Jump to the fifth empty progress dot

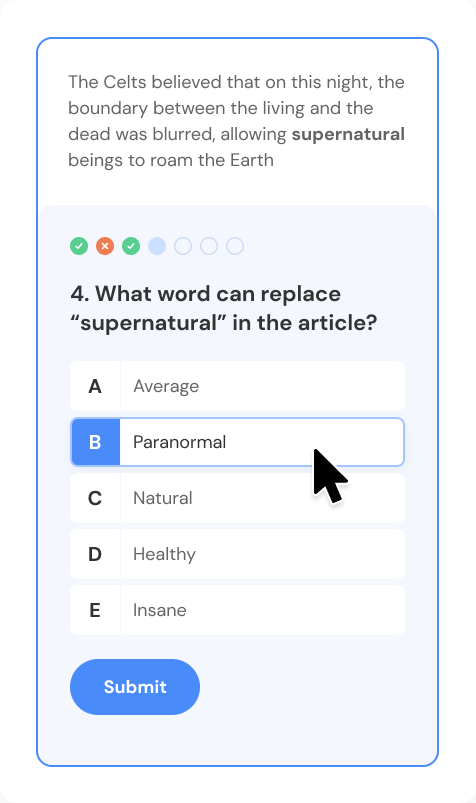(x=183, y=246)
